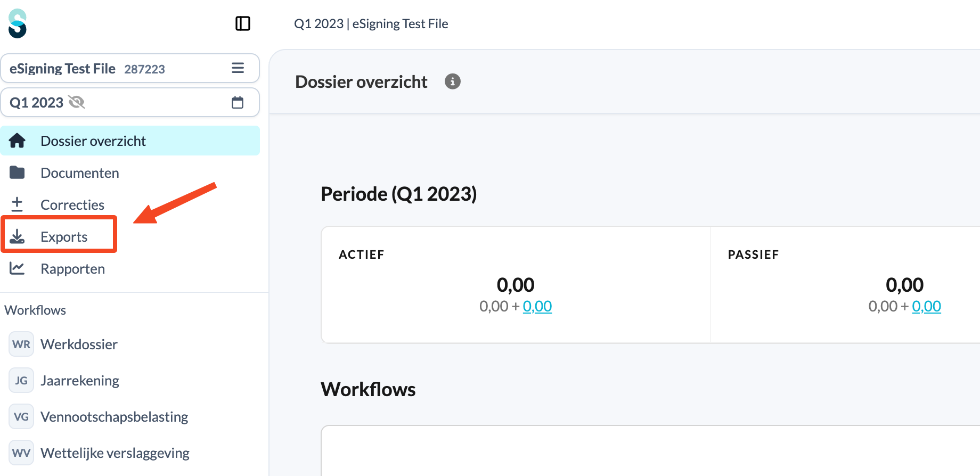The height and width of the screenshot is (476, 980).
Task: Toggle the crossed-eye visibility icon next to Q1 2023
Action: [x=77, y=102]
